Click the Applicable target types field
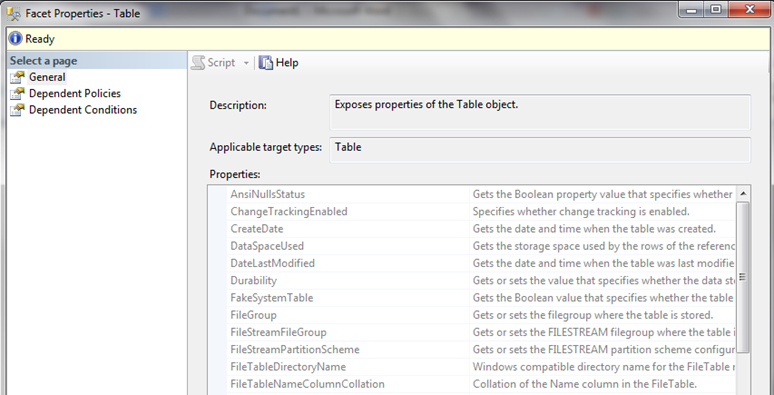This screenshot has width=774, height=395. [x=540, y=150]
